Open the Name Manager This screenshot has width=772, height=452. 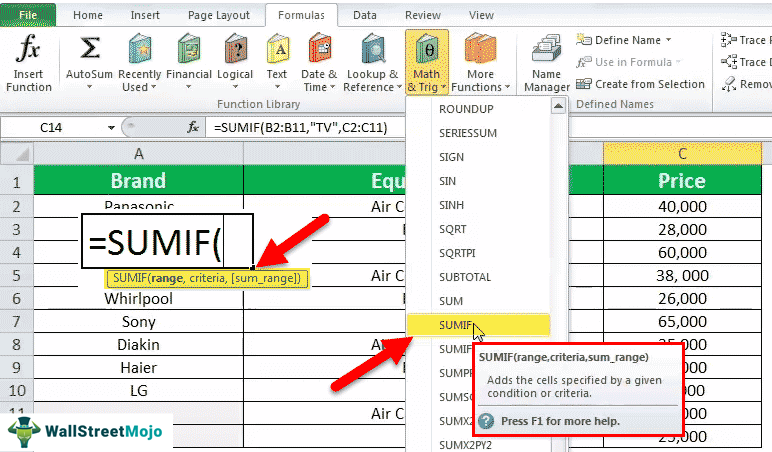pos(547,62)
